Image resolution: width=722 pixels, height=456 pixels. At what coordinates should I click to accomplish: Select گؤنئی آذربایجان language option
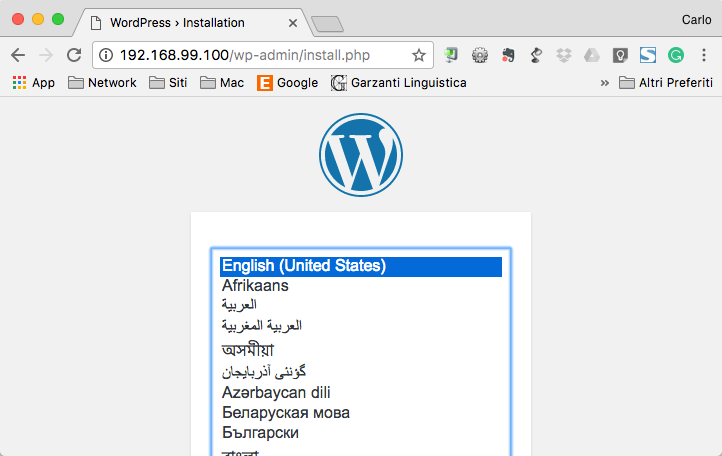[361, 372]
